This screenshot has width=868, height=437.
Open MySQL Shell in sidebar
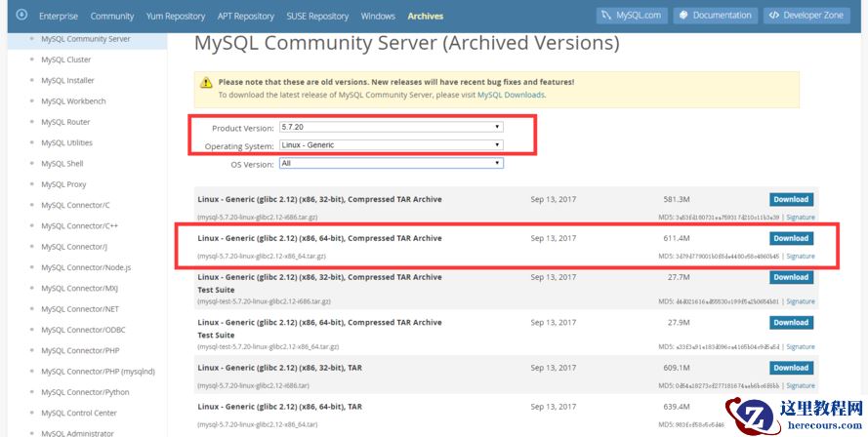pos(62,164)
